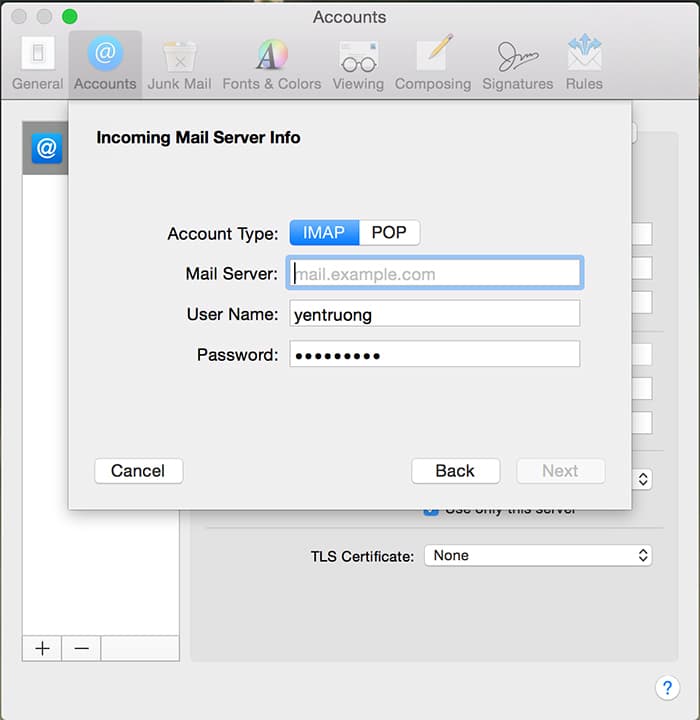Open Signatures preferences
Image resolution: width=700 pixels, height=720 pixels.
click(518, 64)
